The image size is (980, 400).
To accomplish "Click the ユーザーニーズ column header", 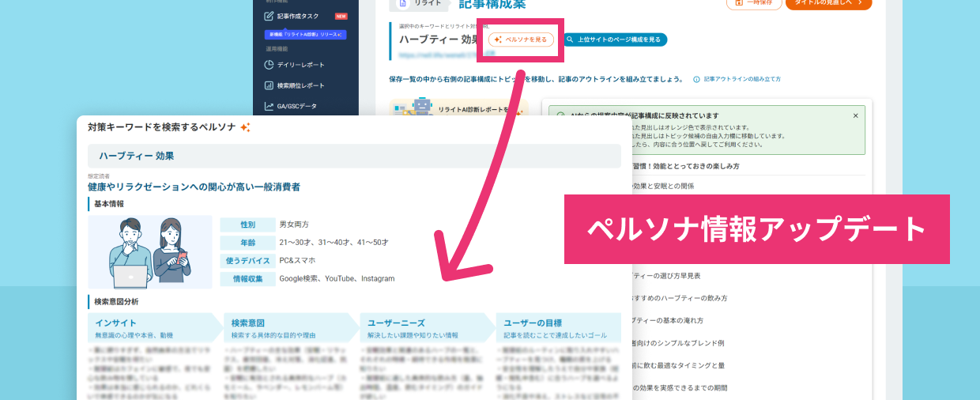I will [428, 328].
